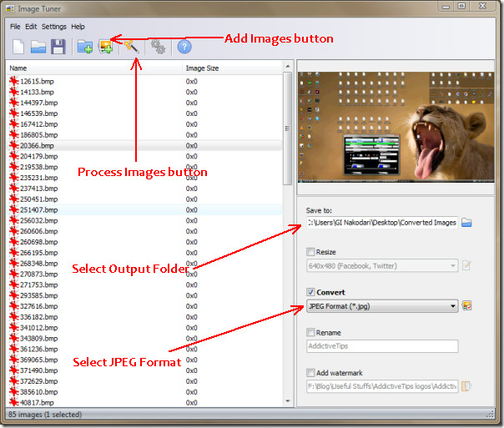The height and width of the screenshot is (428, 504).
Task: Sort the list by Name column header
Action: (x=18, y=68)
